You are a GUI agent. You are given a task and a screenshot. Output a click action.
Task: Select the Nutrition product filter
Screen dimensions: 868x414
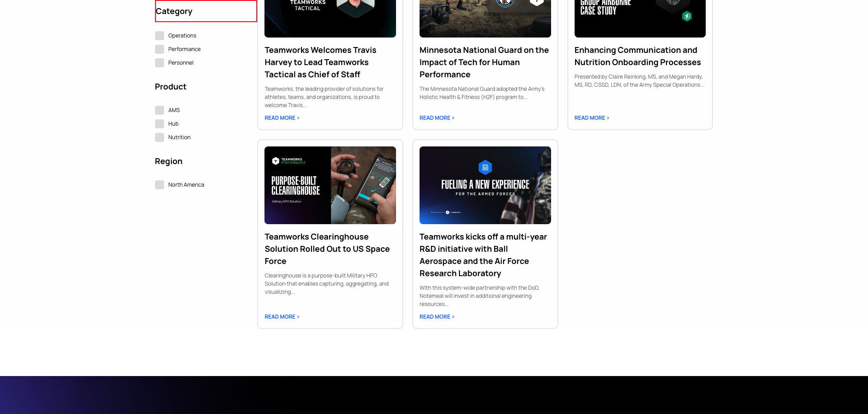click(x=159, y=137)
